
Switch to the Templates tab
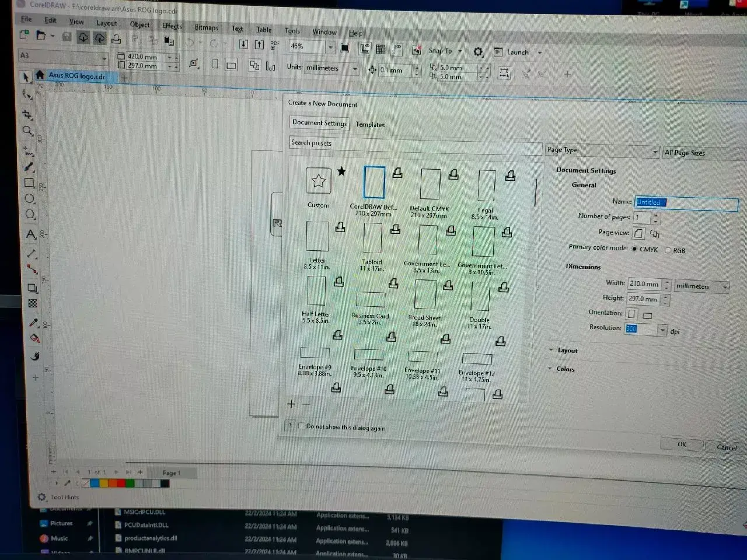[370, 124]
